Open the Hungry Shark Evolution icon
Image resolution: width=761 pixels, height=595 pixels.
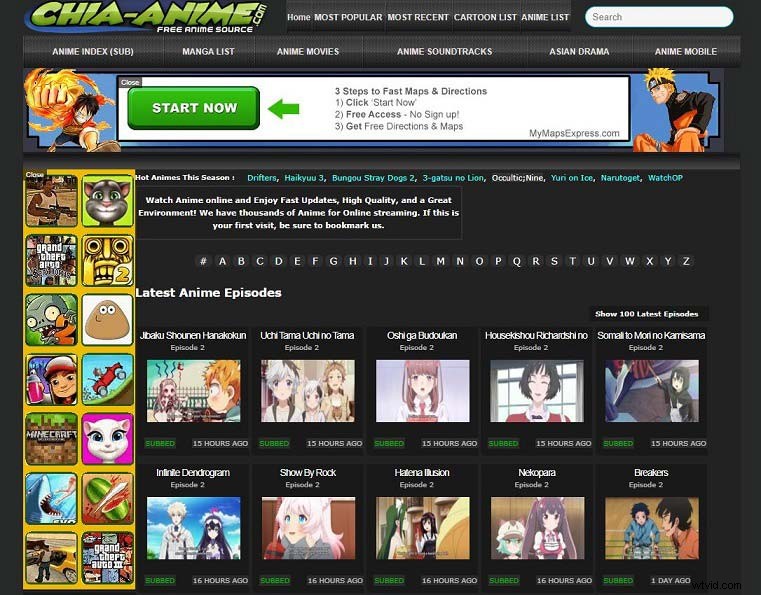tap(51, 498)
